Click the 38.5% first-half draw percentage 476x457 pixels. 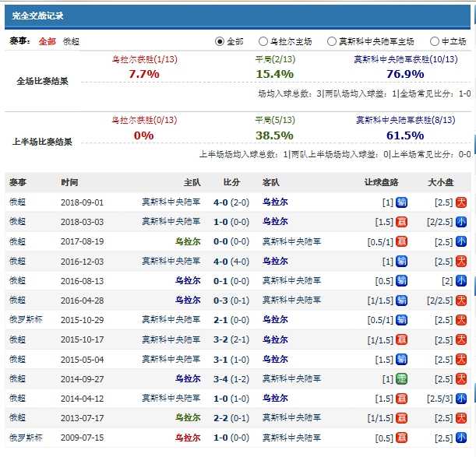tap(274, 135)
